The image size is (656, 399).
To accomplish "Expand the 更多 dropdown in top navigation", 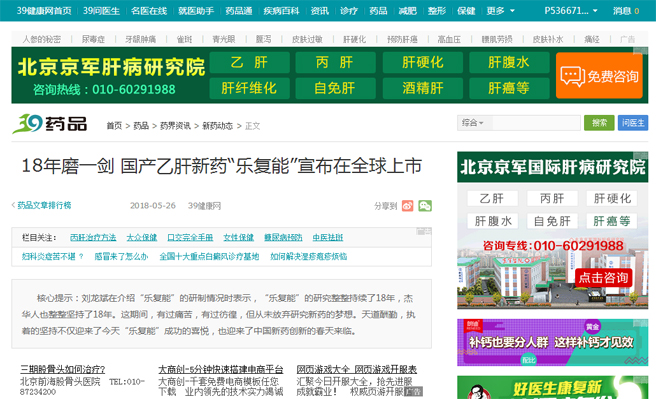I will tap(500, 11).
